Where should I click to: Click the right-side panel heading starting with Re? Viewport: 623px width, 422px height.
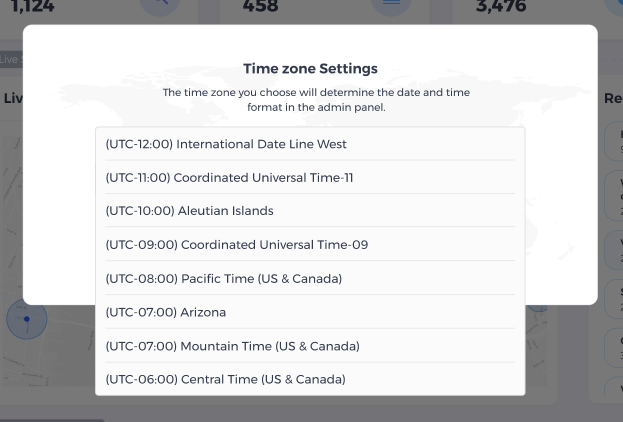(613, 98)
